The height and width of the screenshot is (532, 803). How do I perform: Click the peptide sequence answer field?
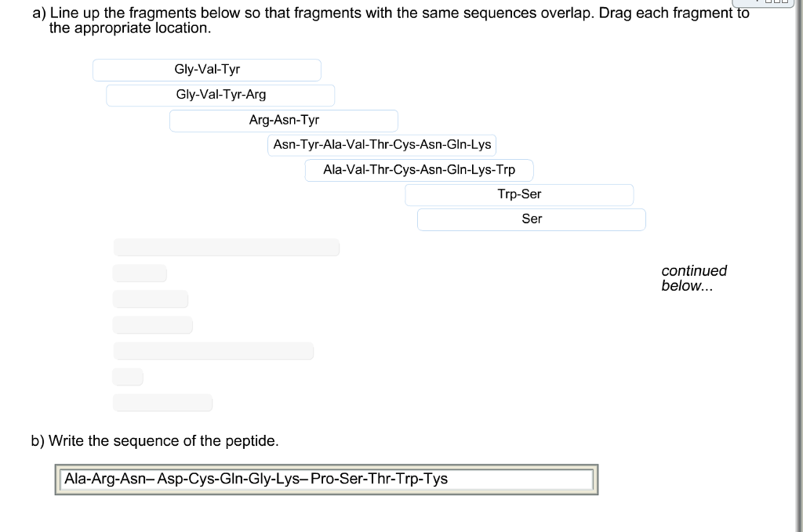[326, 479]
